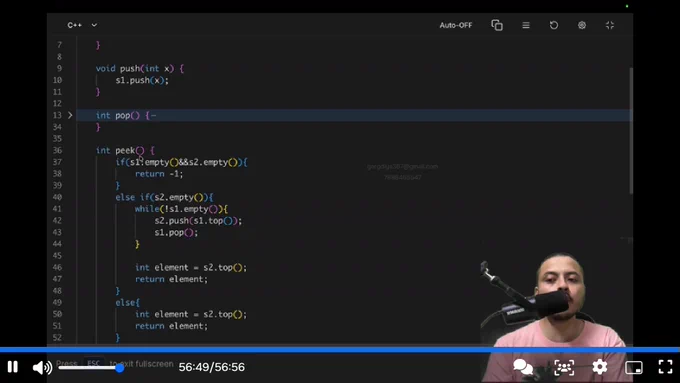Click 'else if(s2.empty()){' line
This screenshot has height=383, width=680.
(x=164, y=197)
